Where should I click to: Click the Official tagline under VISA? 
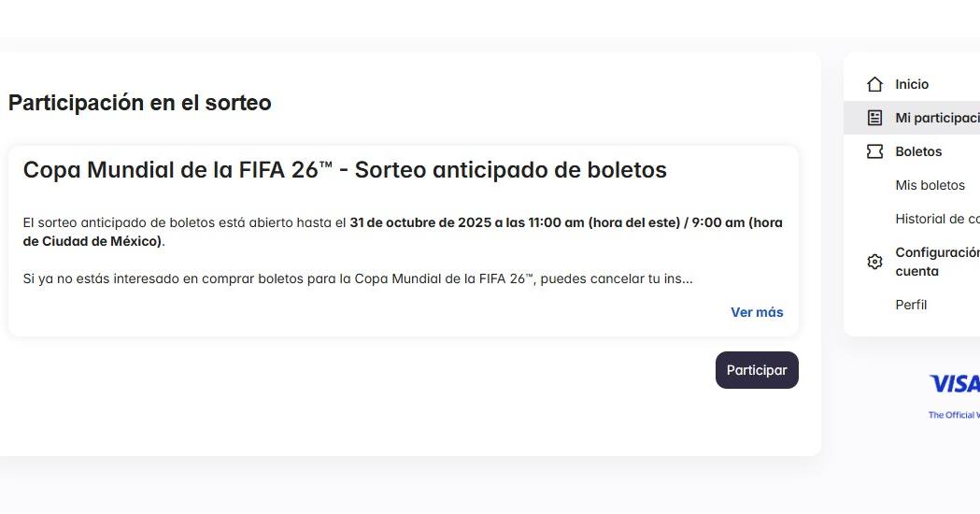(x=953, y=415)
